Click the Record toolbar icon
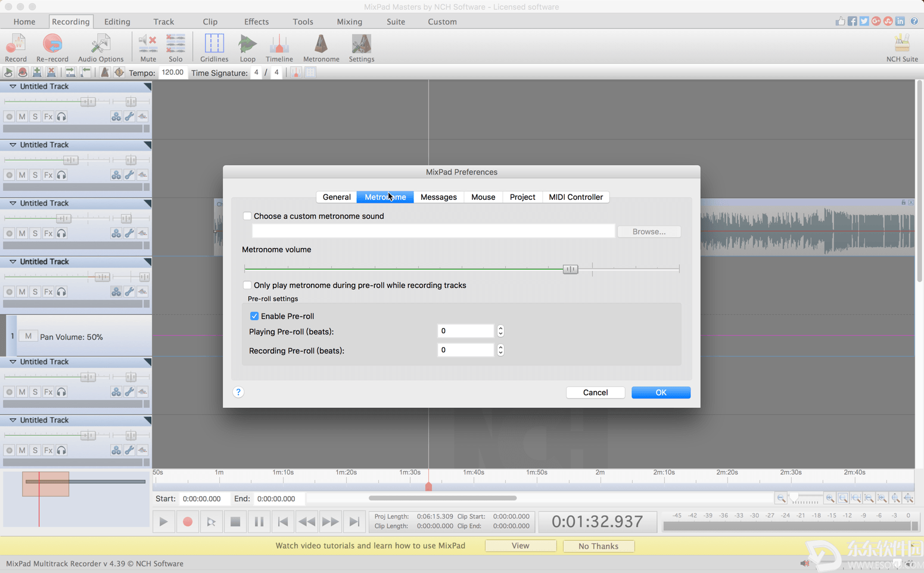 point(15,48)
